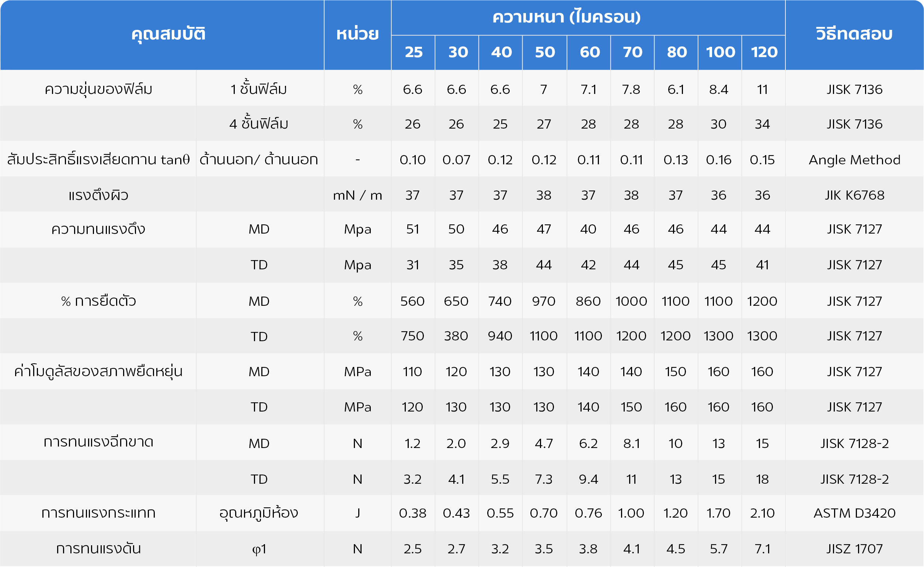Click the คุณสมบัติ column header
The height and width of the screenshot is (567, 924).
pos(168,34)
